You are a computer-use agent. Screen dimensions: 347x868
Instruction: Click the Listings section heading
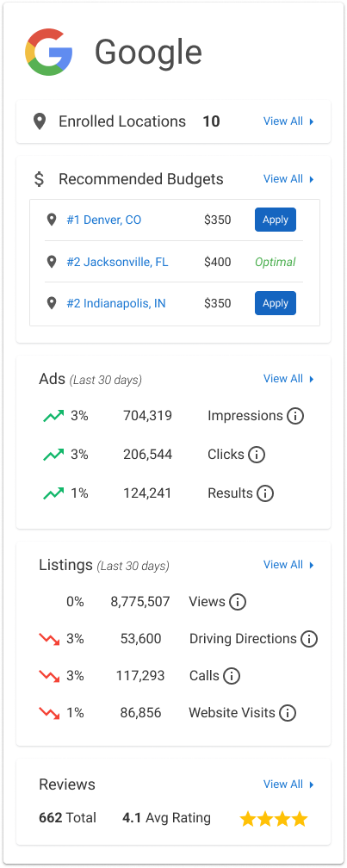(x=65, y=565)
